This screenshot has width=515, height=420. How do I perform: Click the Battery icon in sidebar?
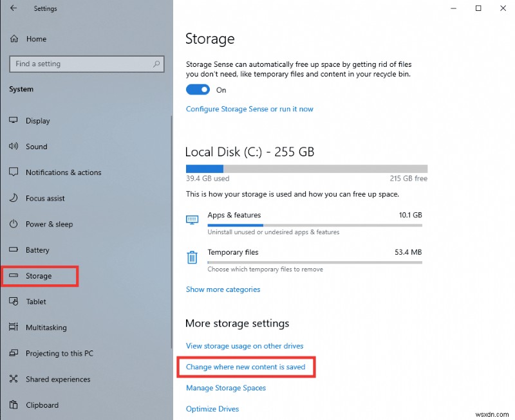(14, 250)
